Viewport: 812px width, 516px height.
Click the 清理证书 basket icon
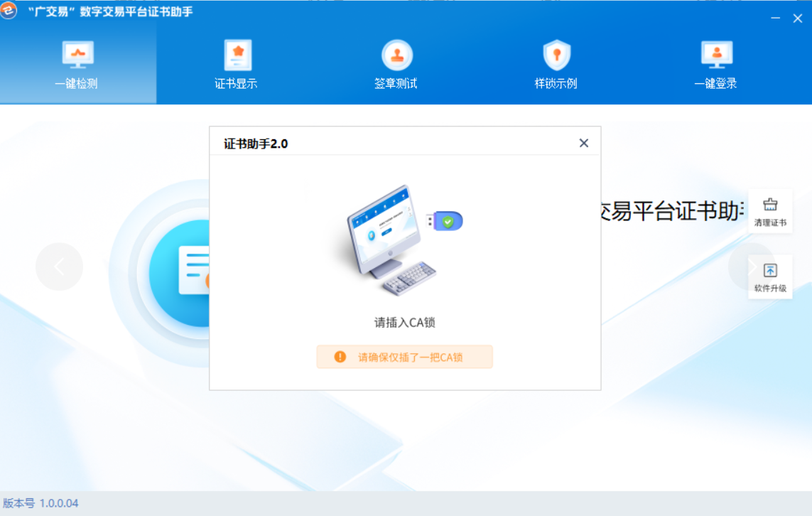click(770, 205)
